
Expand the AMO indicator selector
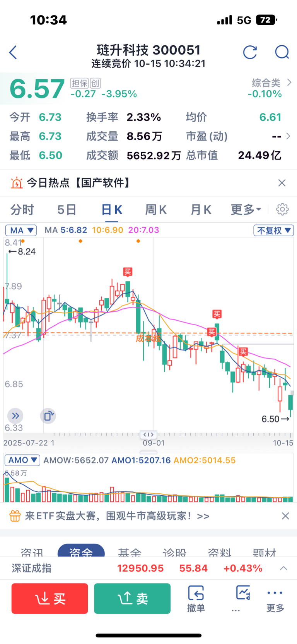23,460
